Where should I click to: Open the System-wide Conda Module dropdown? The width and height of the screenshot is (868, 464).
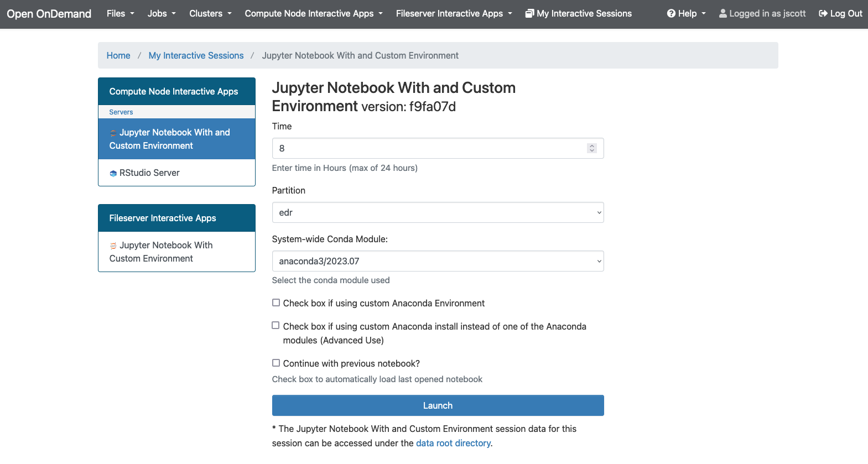438,261
